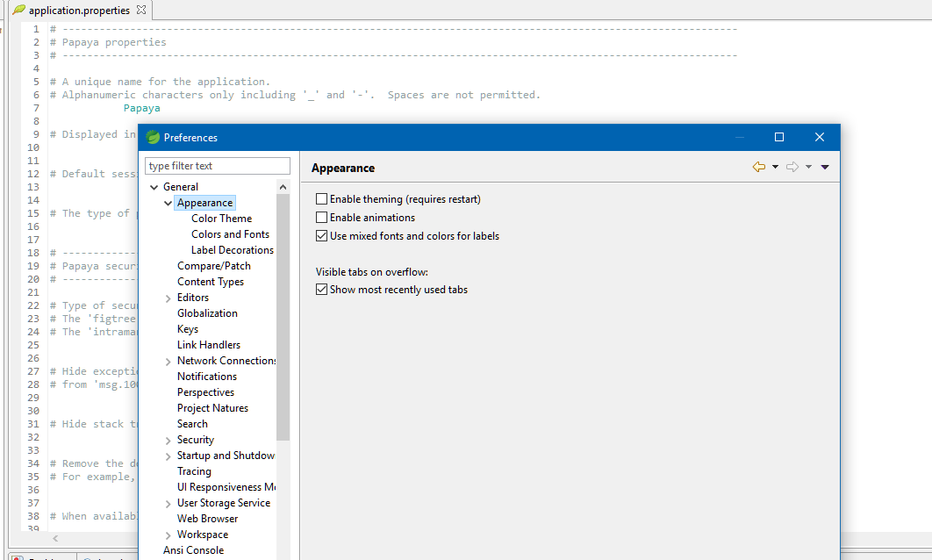Open the Search preferences page
Viewport: 932px width, 560px height.
[192, 424]
